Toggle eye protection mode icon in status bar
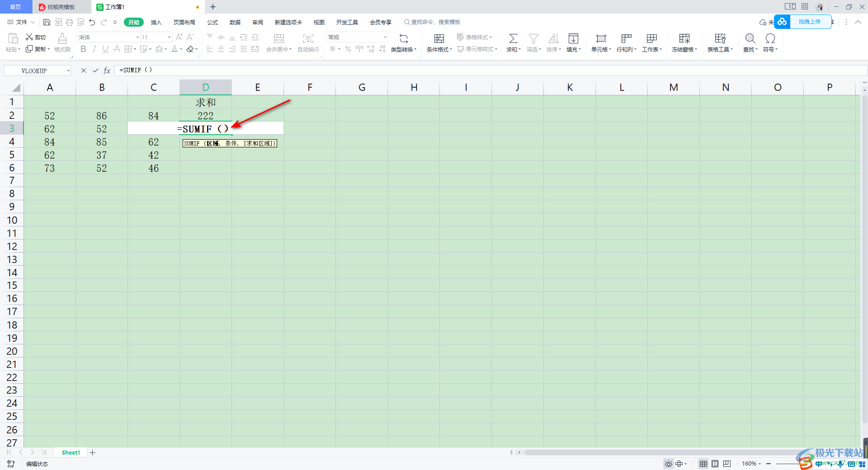The width and height of the screenshot is (868, 470). coord(669,464)
